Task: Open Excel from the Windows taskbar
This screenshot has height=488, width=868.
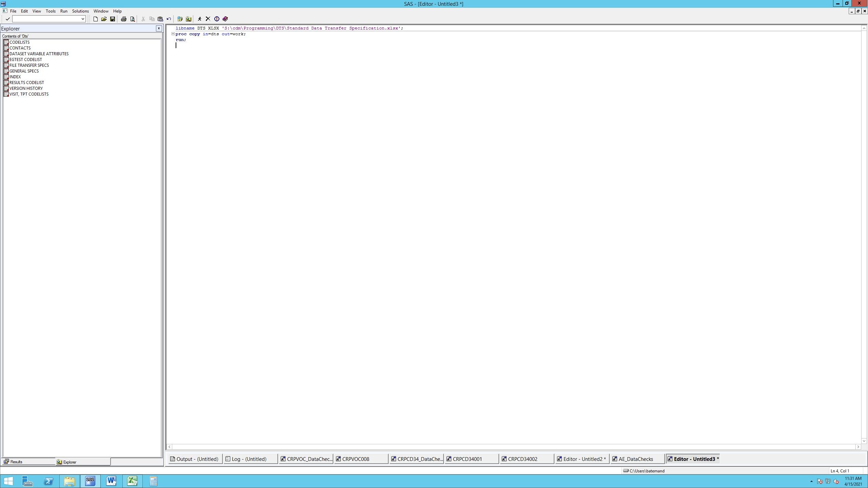Action: click(x=132, y=481)
